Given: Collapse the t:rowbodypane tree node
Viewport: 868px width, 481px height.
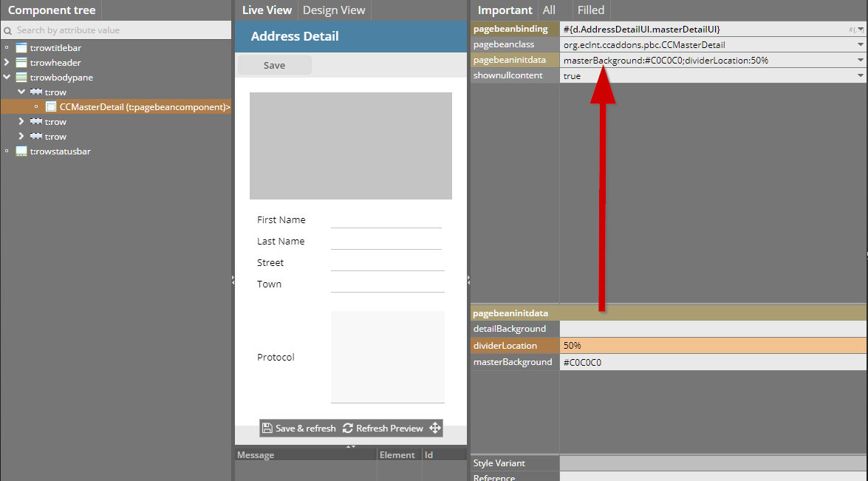Looking at the screenshot, I should coord(7,78).
